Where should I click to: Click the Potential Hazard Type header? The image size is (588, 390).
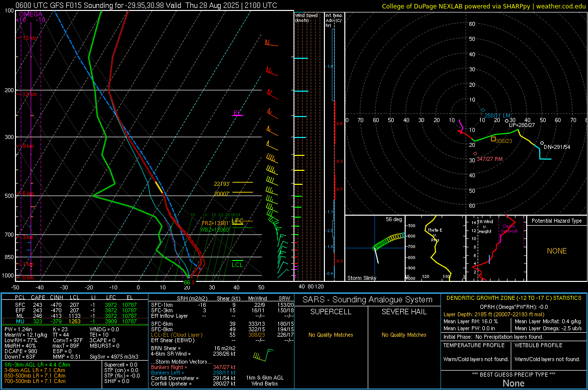pos(557,221)
